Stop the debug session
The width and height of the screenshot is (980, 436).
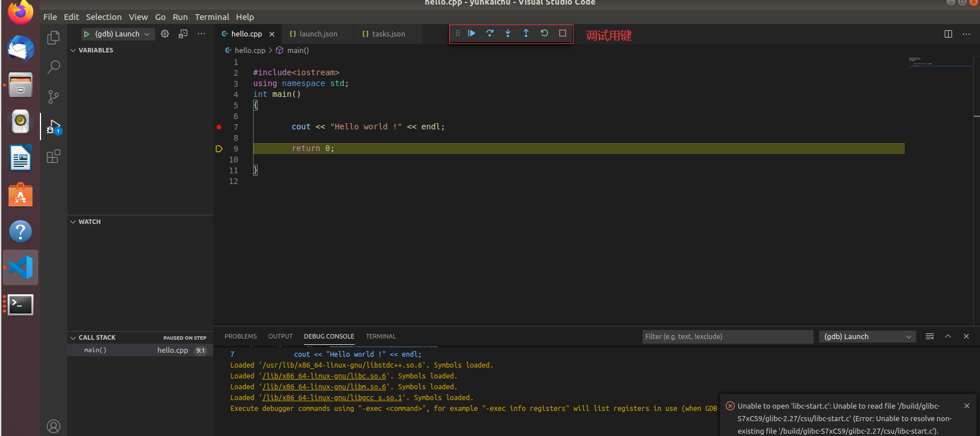(563, 33)
